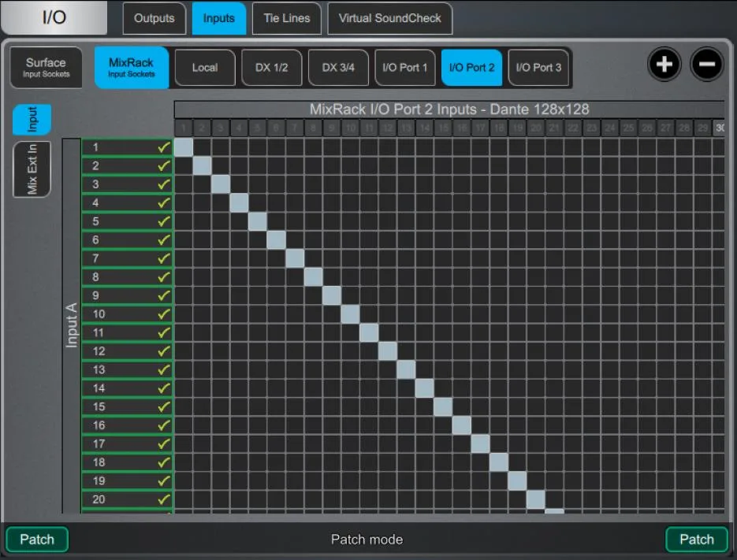
Task: Click Dante socket column 10 header
Action: tap(350, 128)
